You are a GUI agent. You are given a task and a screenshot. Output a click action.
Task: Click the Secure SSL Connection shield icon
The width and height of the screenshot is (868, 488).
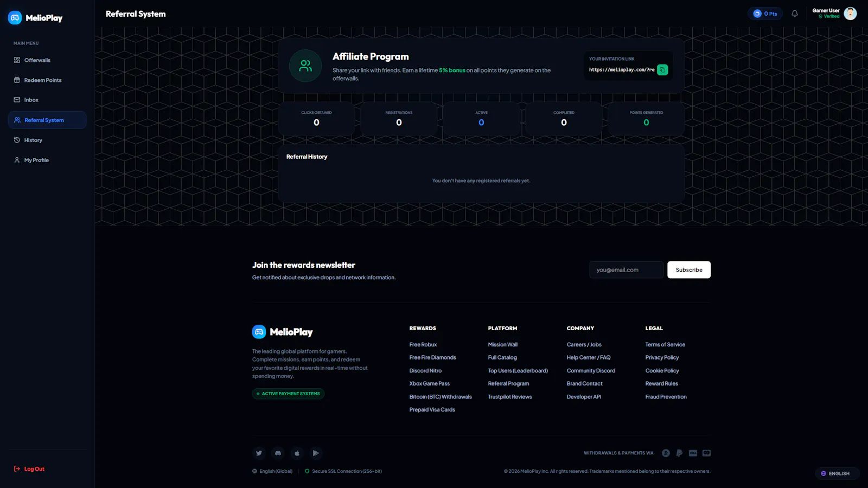(307, 471)
